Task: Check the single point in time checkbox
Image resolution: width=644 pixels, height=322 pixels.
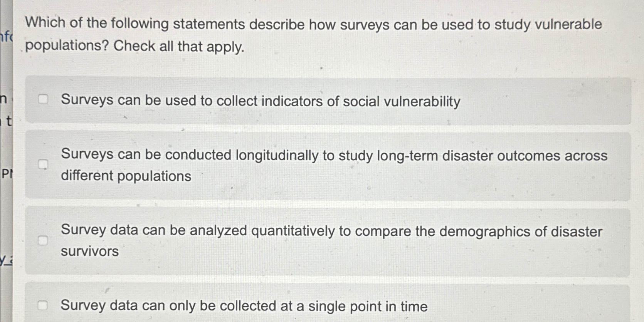Action: tap(43, 306)
